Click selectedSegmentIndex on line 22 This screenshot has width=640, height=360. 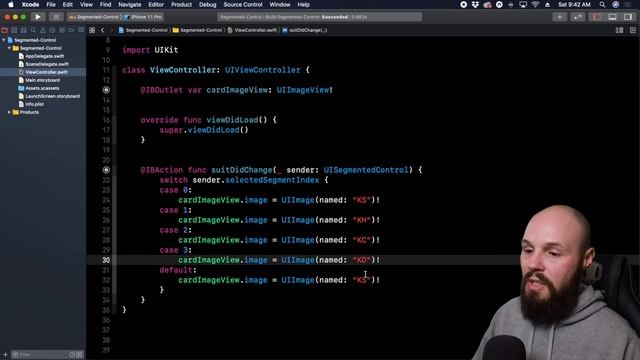tap(272, 180)
